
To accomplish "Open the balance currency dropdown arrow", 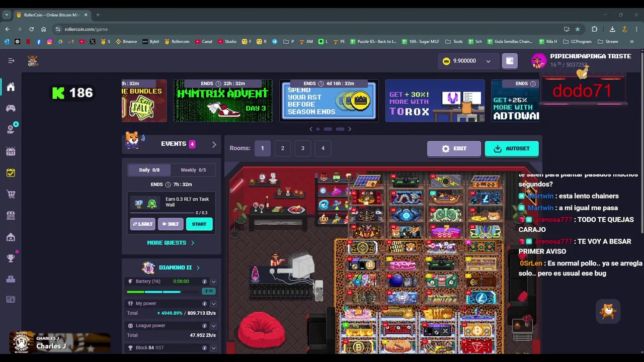I will [x=488, y=61].
